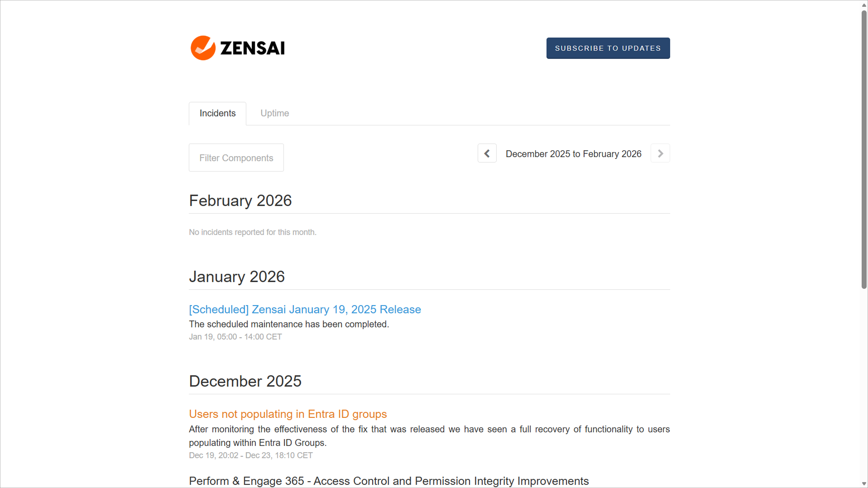Open the Scheduled Zensai January 19 Release link

tap(305, 309)
